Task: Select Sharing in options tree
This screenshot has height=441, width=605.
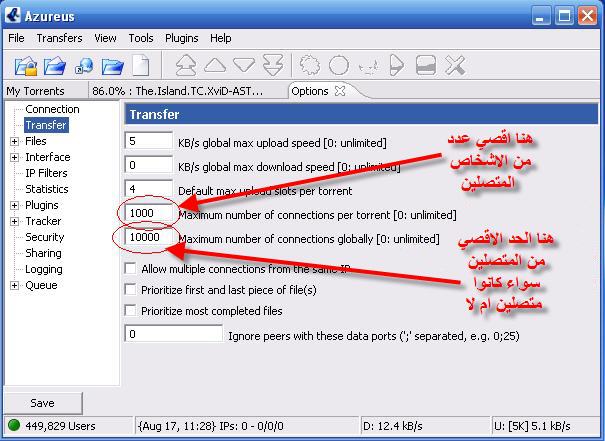Action: click(43, 253)
